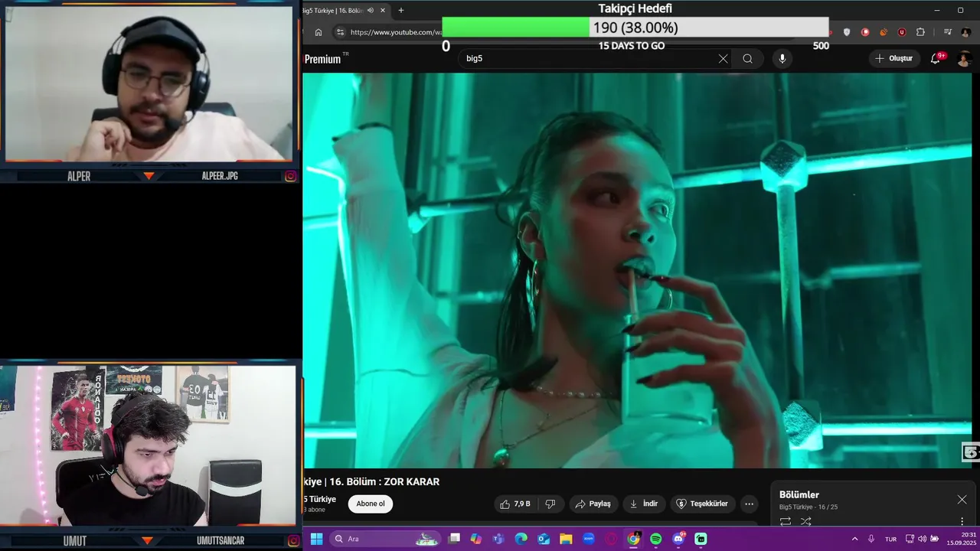Click the red U extension icon

tap(902, 32)
